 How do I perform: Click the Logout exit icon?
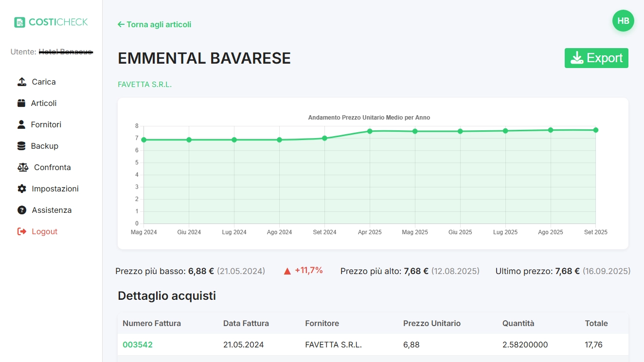click(x=21, y=231)
